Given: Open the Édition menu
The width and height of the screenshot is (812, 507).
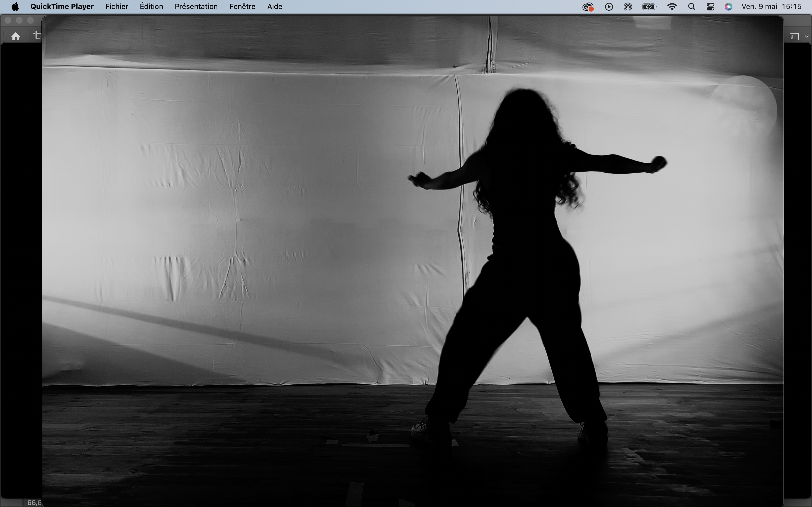Looking at the screenshot, I should point(151,7).
